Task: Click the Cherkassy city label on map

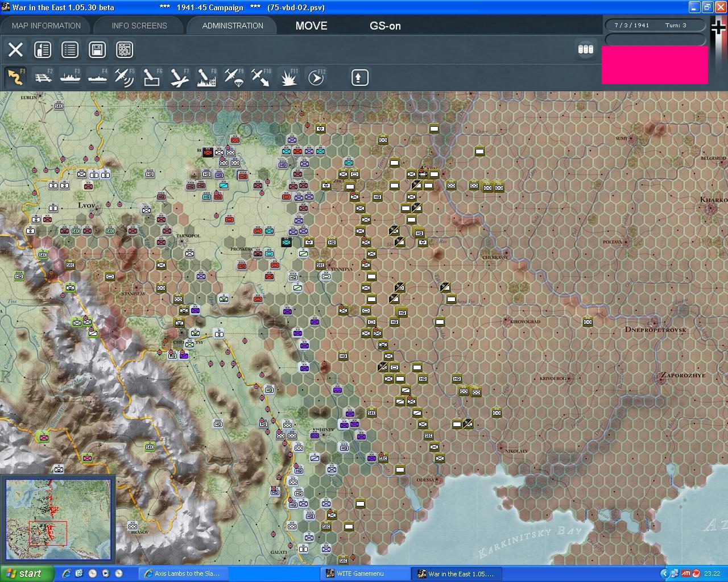Action: (495, 257)
